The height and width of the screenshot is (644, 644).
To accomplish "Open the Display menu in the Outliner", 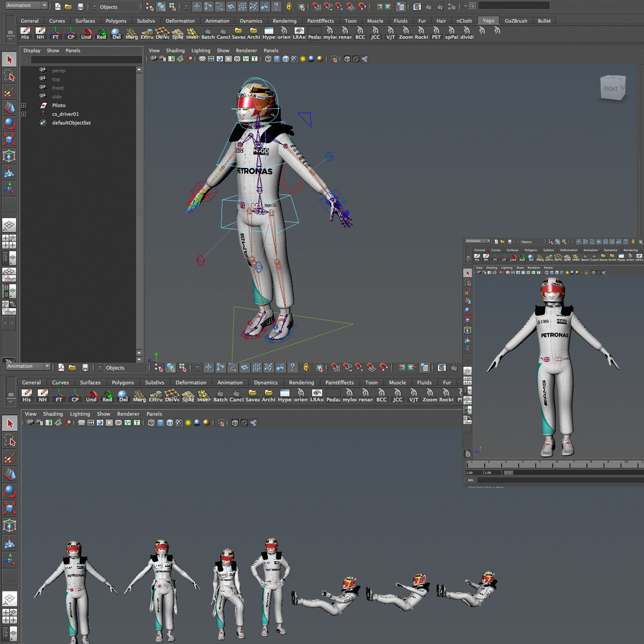I will point(32,50).
